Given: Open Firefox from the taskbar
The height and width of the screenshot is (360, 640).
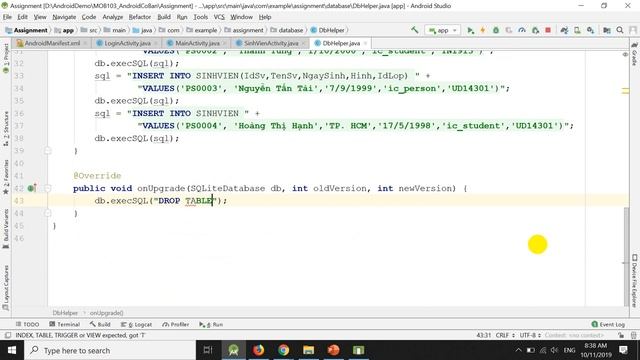Looking at the screenshot, I should [258, 350].
